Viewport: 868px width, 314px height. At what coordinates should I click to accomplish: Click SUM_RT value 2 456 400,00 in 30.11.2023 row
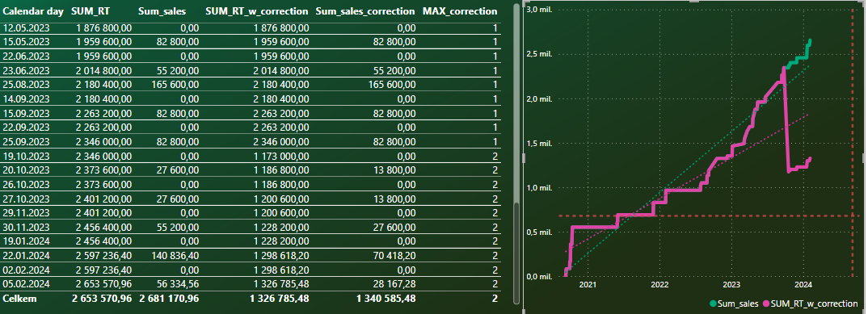pyautogui.click(x=104, y=227)
